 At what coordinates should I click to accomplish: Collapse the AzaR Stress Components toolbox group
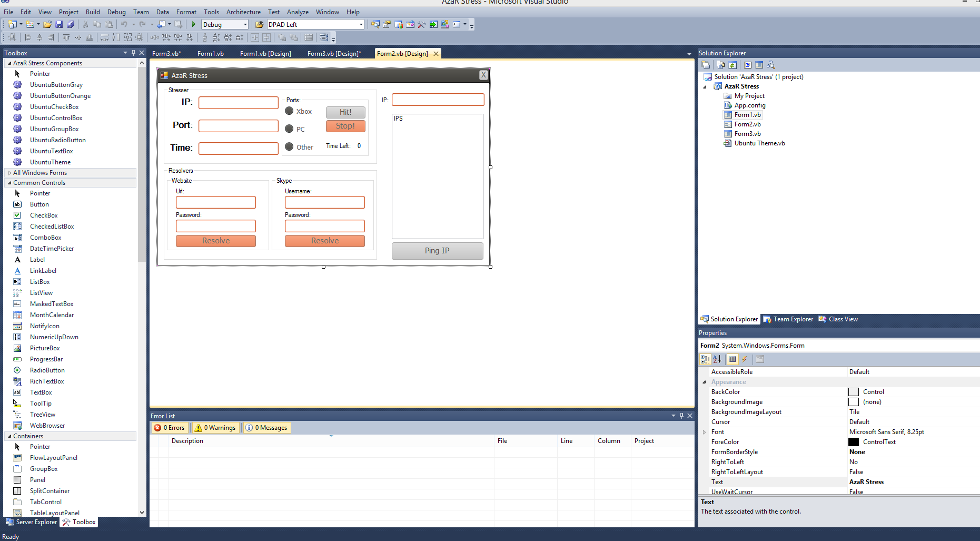pos(9,63)
